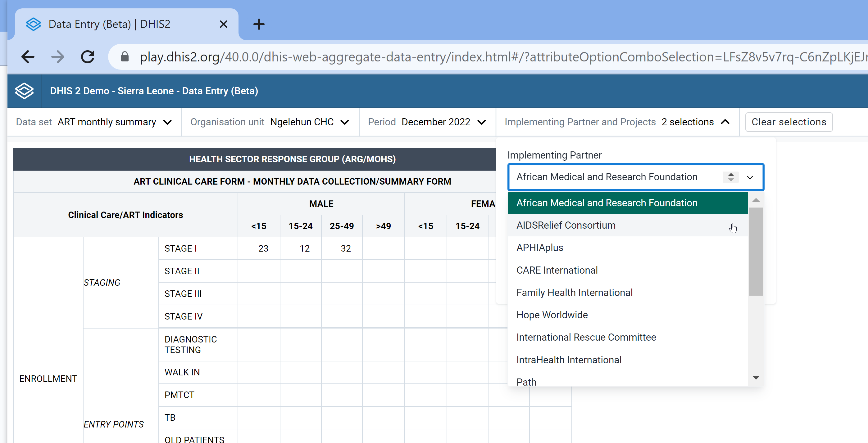Click Stage I male 15-24 cell with 12

[x=301, y=248]
